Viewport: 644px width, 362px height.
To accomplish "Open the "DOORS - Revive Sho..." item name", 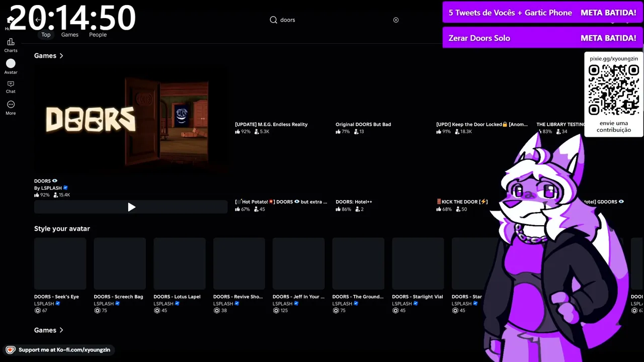I will tap(238, 297).
